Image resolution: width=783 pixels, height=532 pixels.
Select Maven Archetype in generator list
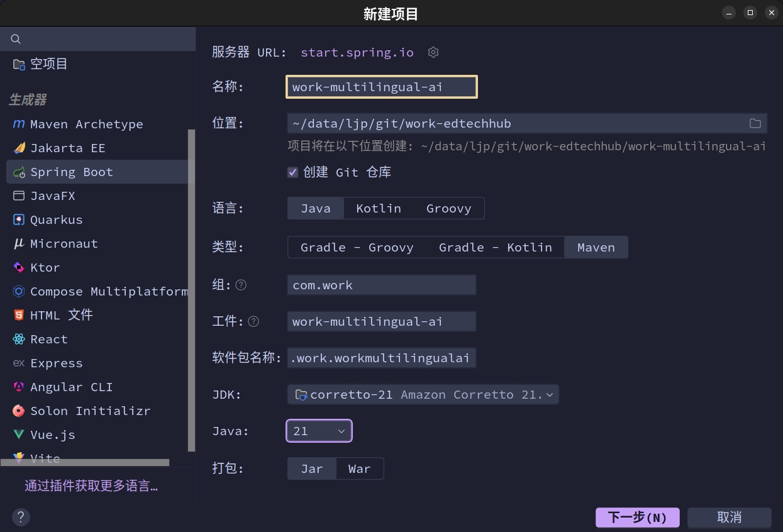click(86, 124)
